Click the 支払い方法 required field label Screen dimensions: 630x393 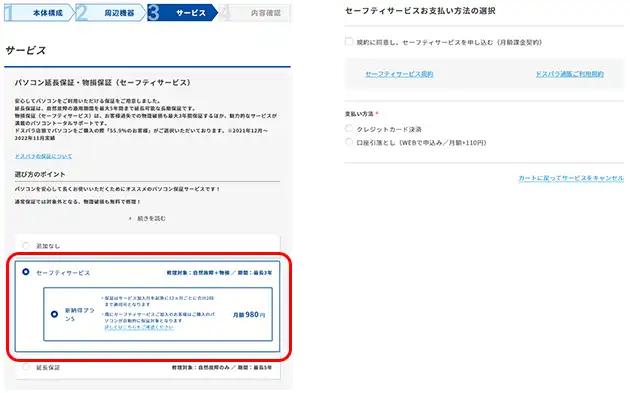click(362, 114)
